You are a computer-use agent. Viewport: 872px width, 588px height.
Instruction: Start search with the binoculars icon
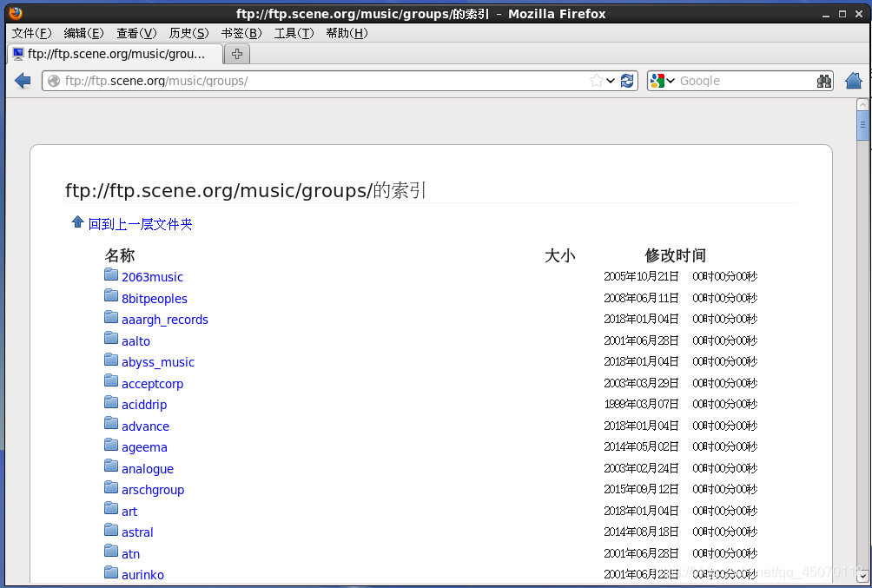click(824, 81)
